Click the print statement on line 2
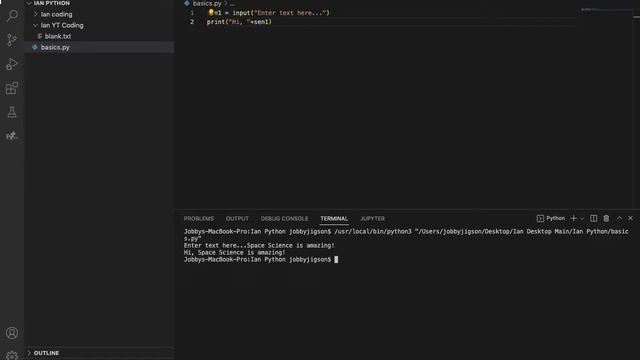 point(239,22)
